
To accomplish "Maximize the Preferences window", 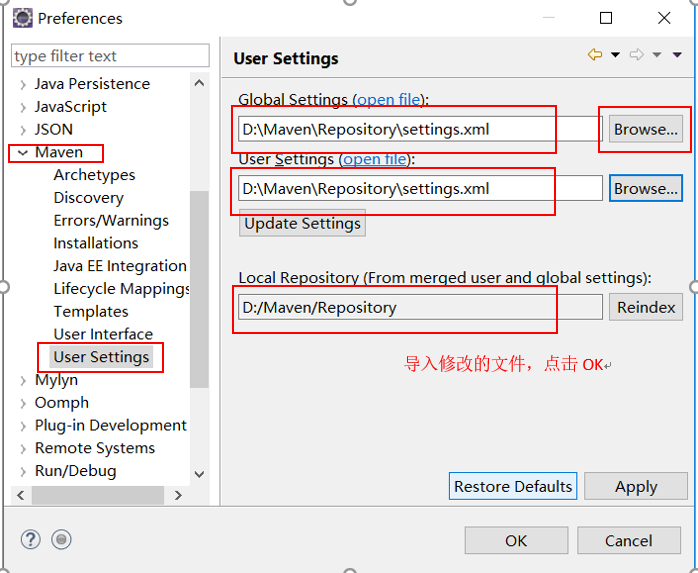I will (606, 18).
